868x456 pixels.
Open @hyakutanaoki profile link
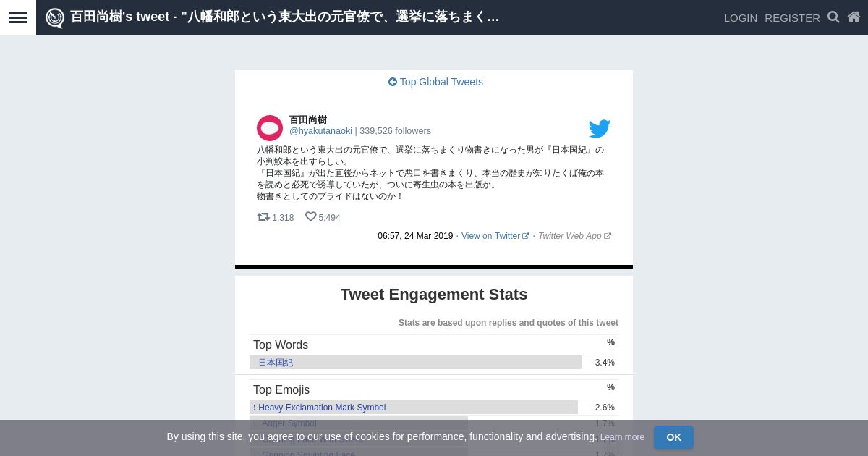(320, 131)
